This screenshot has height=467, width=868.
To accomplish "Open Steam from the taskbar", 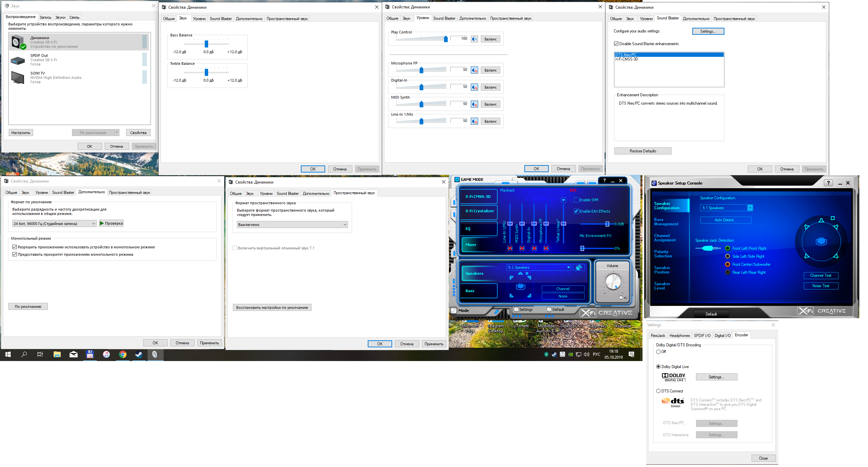I will [139, 355].
